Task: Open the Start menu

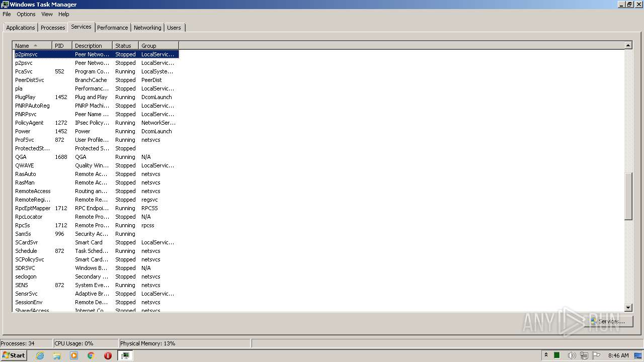Action: pyautogui.click(x=14, y=355)
